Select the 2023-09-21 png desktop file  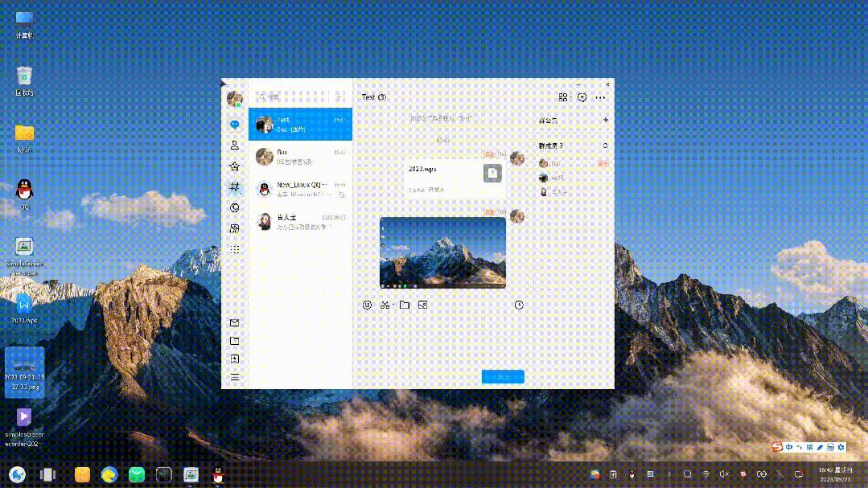click(x=24, y=371)
